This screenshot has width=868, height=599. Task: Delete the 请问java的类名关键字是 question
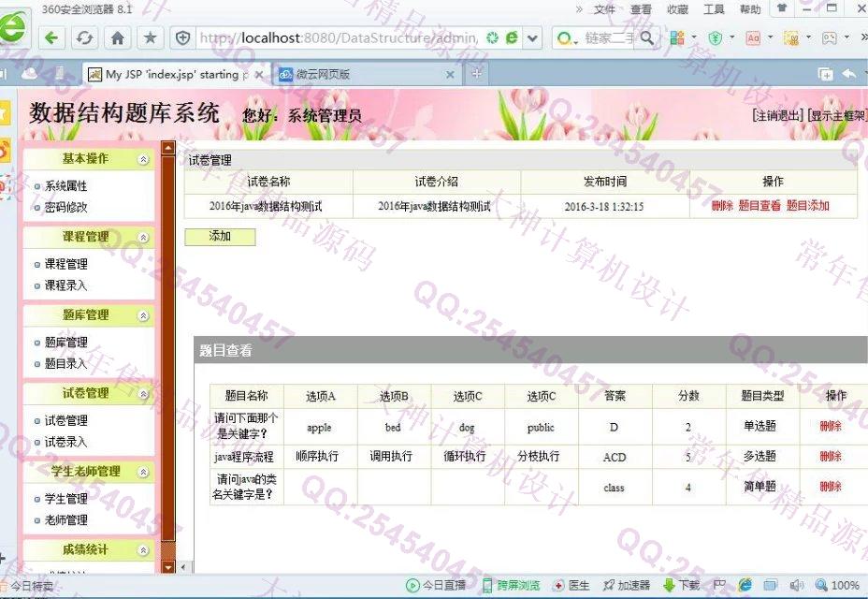pyautogui.click(x=831, y=487)
